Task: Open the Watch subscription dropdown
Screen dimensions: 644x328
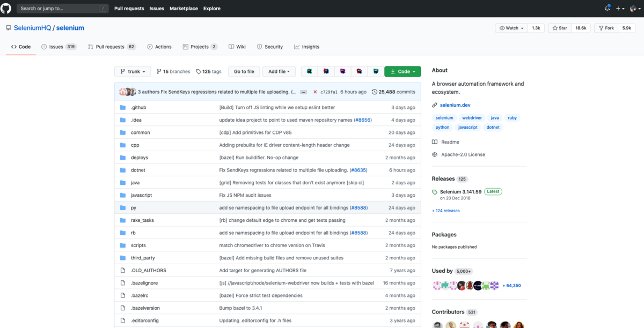Action: [x=511, y=28]
